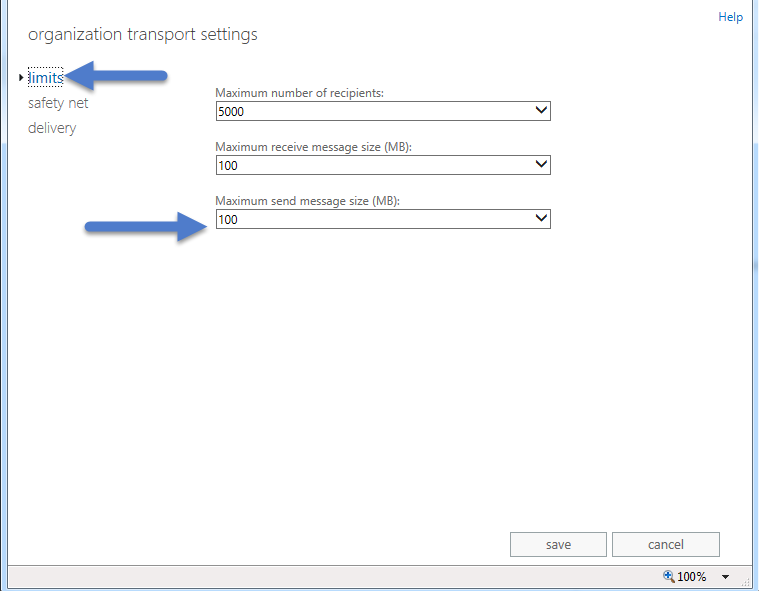Open the Help link
Image resolution: width=759 pixels, height=591 pixels.
(730, 17)
